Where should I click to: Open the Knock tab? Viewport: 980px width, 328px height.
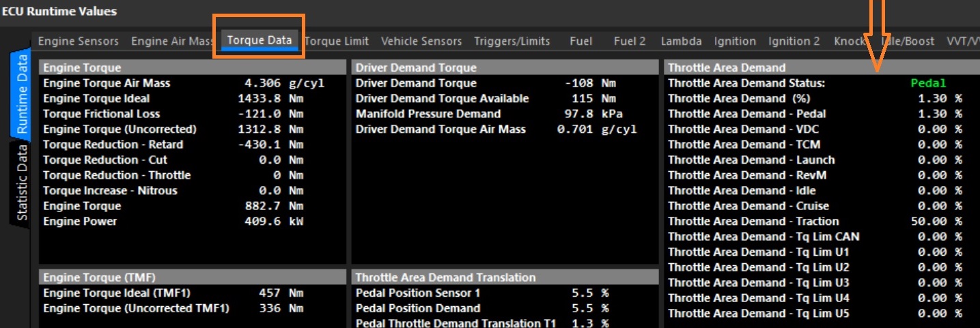point(850,41)
